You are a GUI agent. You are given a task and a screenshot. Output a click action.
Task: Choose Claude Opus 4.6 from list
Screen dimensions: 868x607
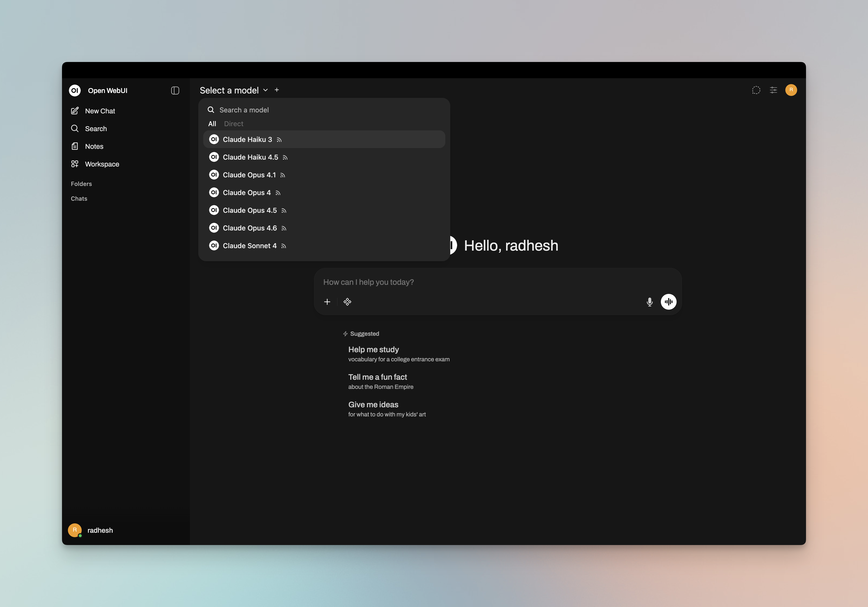click(249, 228)
